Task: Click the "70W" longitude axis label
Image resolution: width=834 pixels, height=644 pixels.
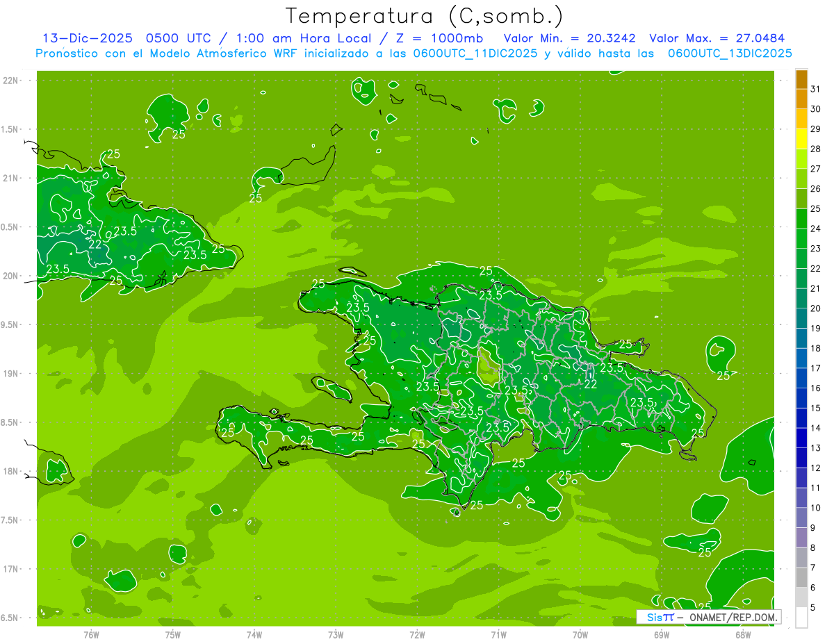Action: [580, 635]
